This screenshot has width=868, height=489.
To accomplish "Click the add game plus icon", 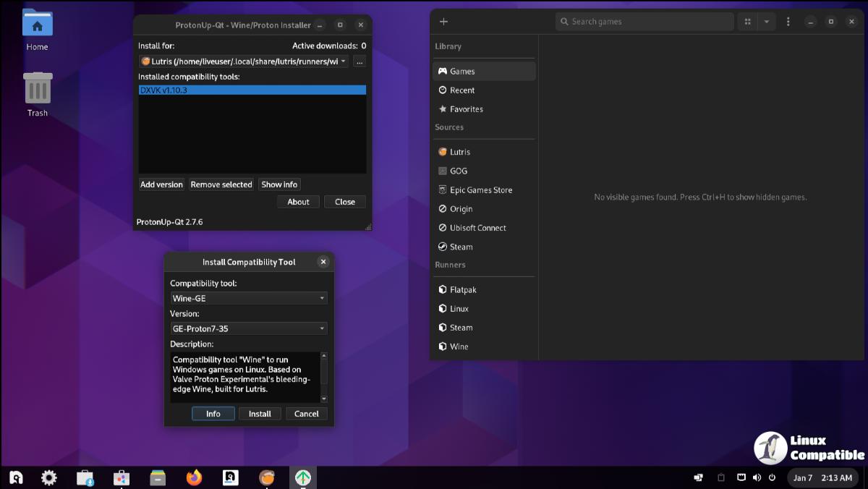I will point(443,22).
